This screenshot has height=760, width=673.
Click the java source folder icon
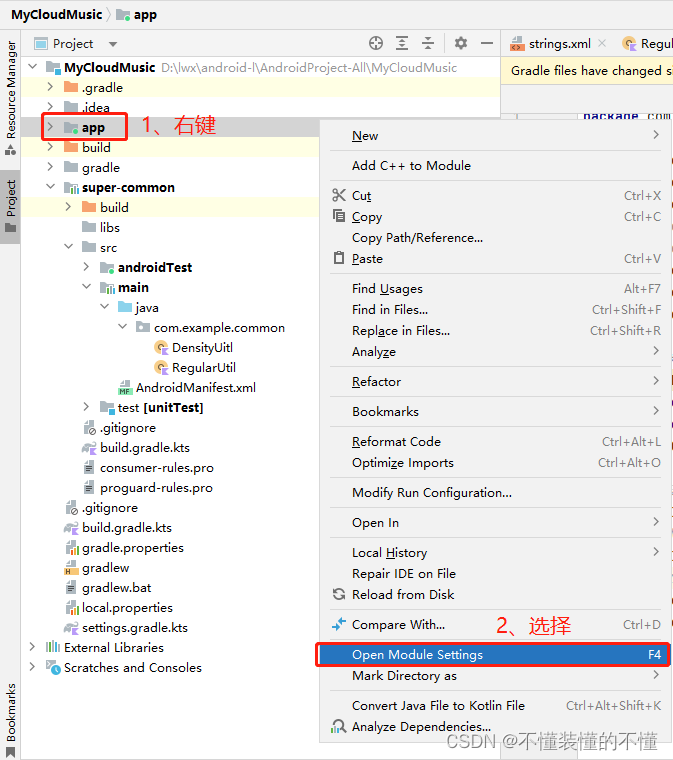click(x=125, y=307)
